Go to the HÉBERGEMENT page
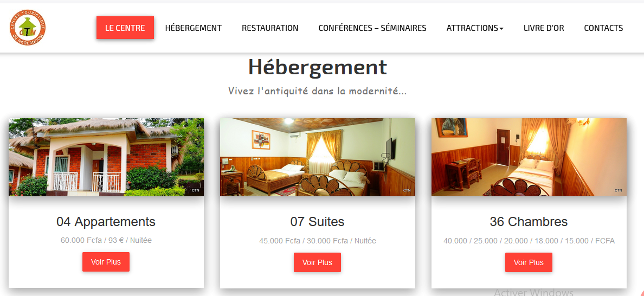Screen dimensions: 644x296 194,28
